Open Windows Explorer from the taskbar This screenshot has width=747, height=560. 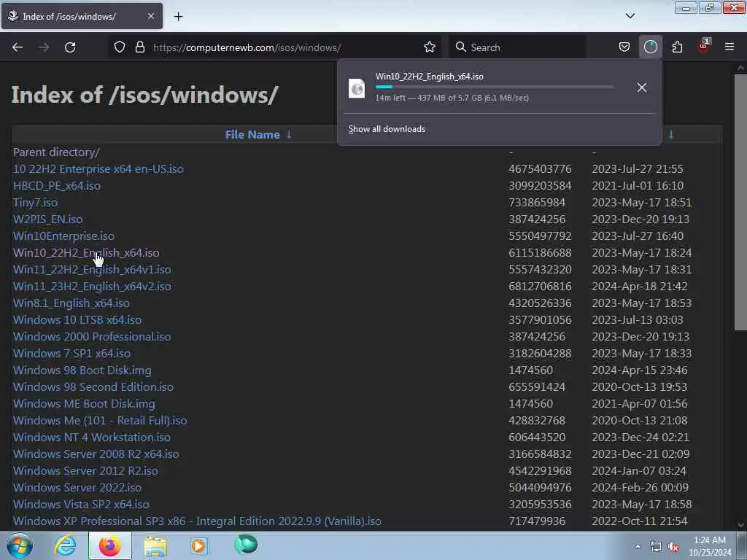(x=155, y=546)
